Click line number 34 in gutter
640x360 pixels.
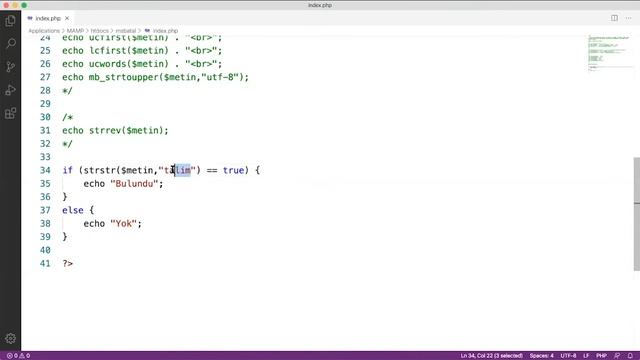[x=45, y=170]
